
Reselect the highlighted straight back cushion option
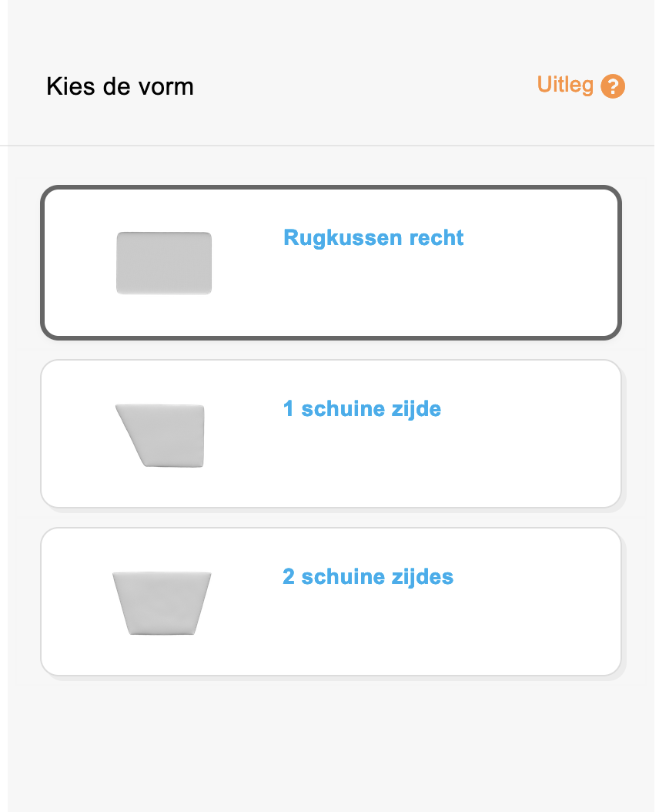(331, 263)
